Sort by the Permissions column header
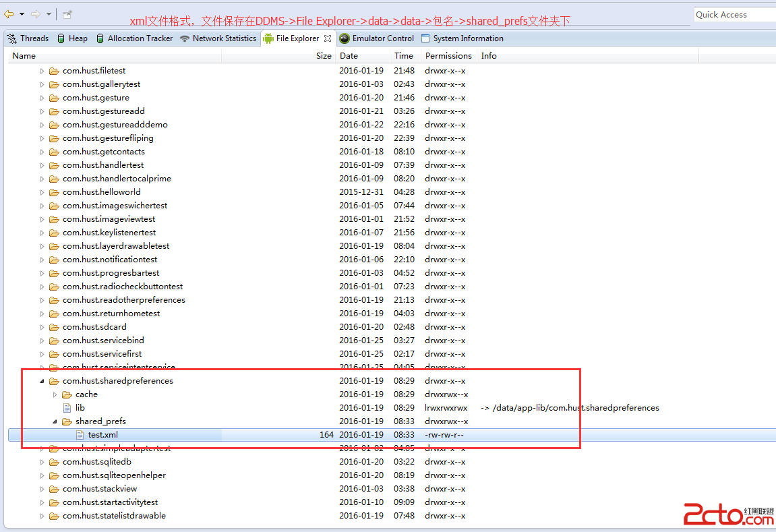The width and height of the screenshot is (776, 532). (x=449, y=56)
